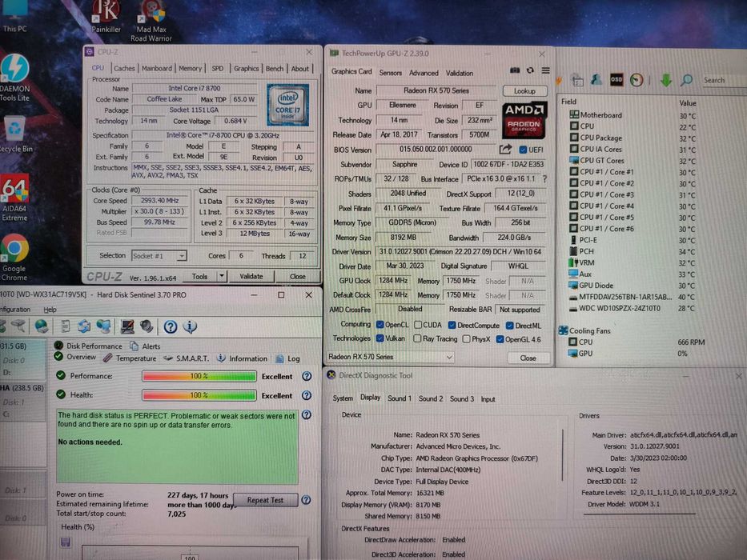Toggle the OpenCL checkbox in GPU-Z
Image resolution: width=747 pixels, height=560 pixels.
tap(380, 325)
